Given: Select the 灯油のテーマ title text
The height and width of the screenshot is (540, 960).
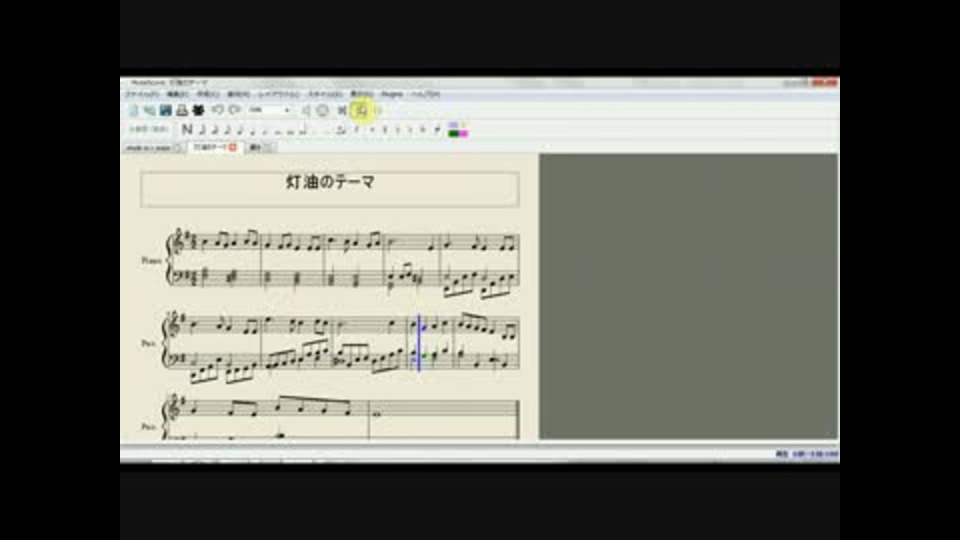Looking at the screenshot, I should (330, 182).
